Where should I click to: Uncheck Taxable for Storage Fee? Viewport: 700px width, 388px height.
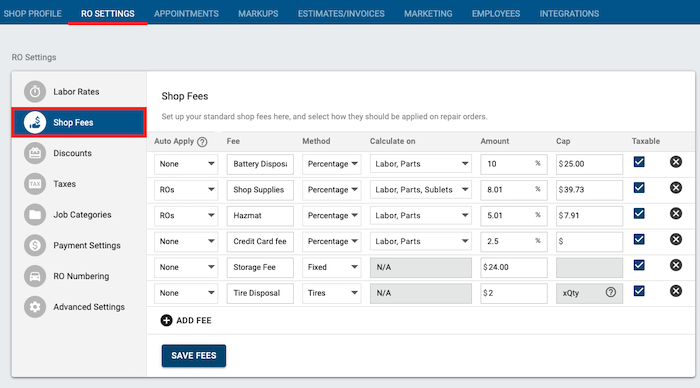click(639, 265)
